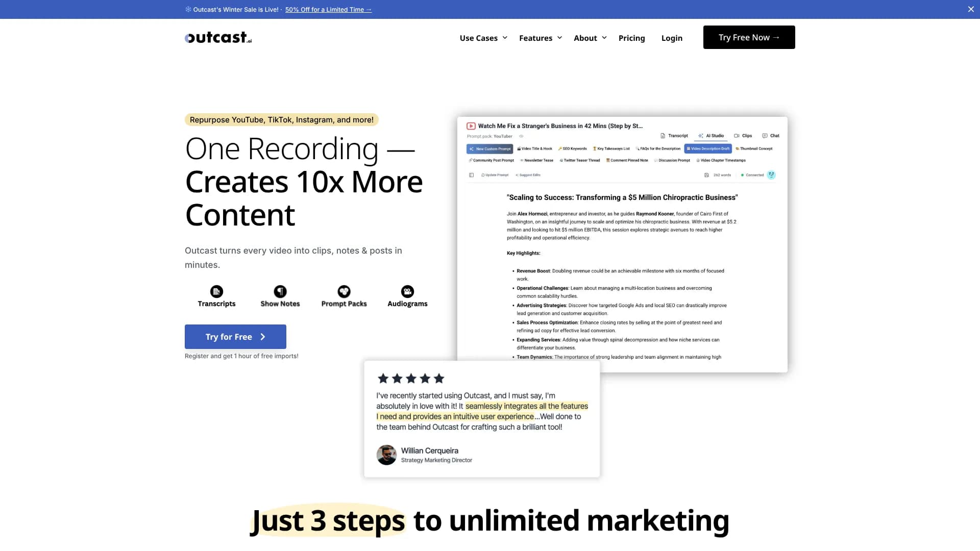
Task: Click the "Scaling to Success" document heading
Action: pyautogui.click(x=622, y=197)
